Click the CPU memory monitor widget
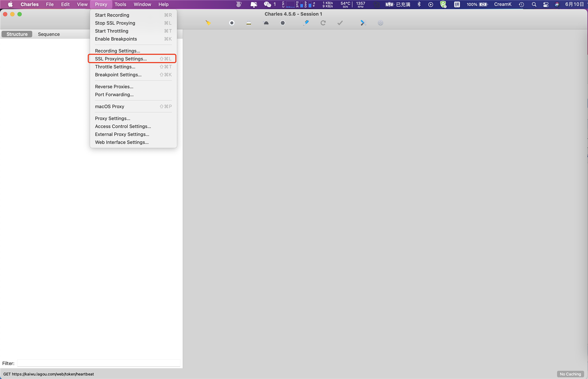Image resolution: width=588 pixels, height=379 pixels. pos(299,4)
